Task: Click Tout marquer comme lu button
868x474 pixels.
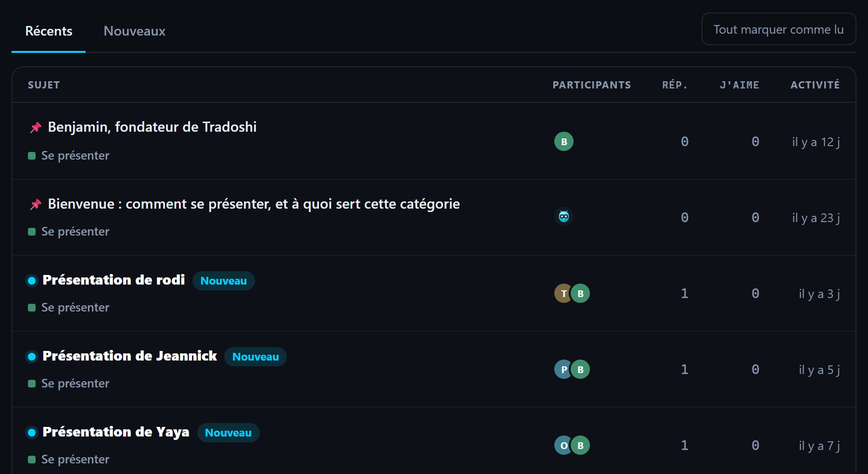Action: 779,29
